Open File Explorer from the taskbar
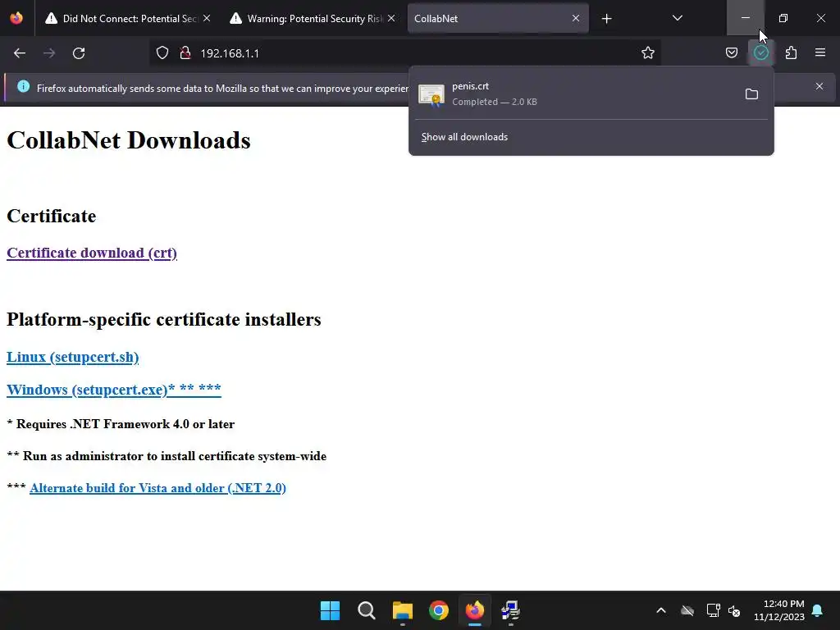Image resolution: width=840 pixels, height=630 pixels. point(402,610)
